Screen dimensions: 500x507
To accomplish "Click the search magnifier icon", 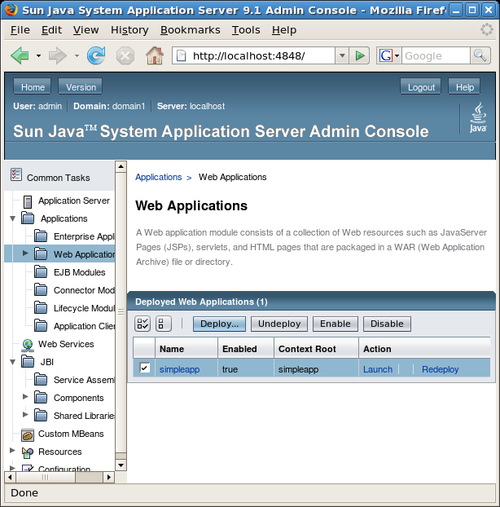I will pos(480,56).
